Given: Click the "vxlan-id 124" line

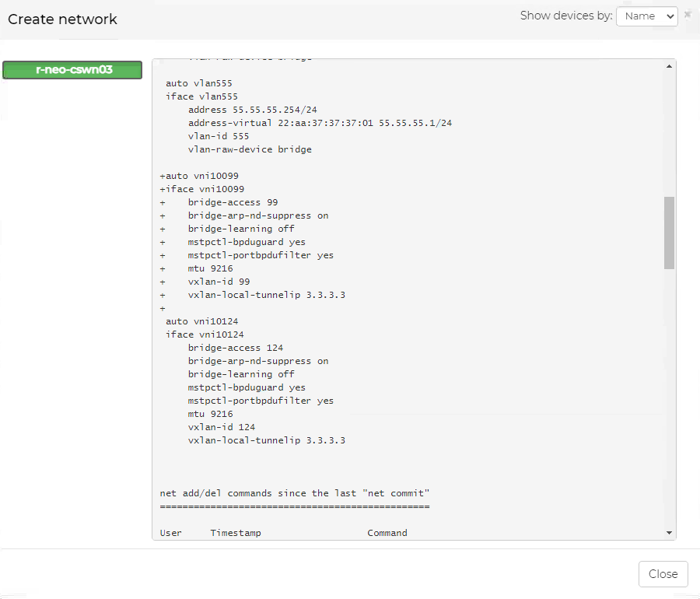Looking at the screenshot, I should click(x=221, y=427).
